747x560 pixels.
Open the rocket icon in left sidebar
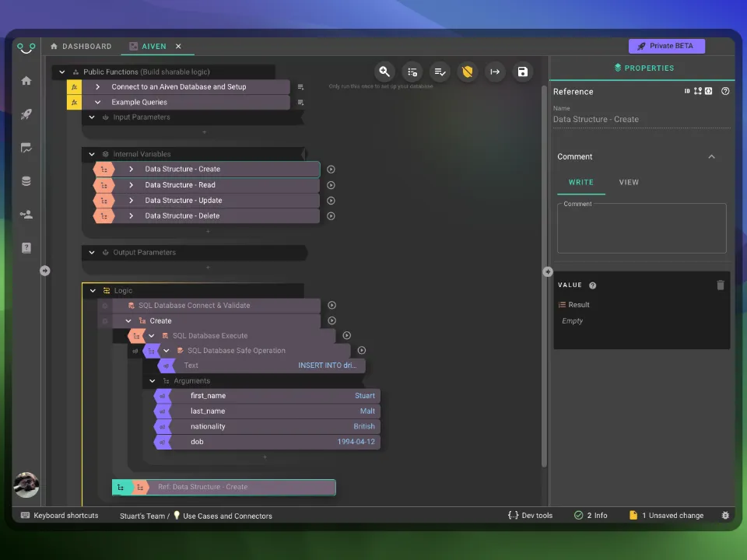pyautogui.click(x=26, y=114)
